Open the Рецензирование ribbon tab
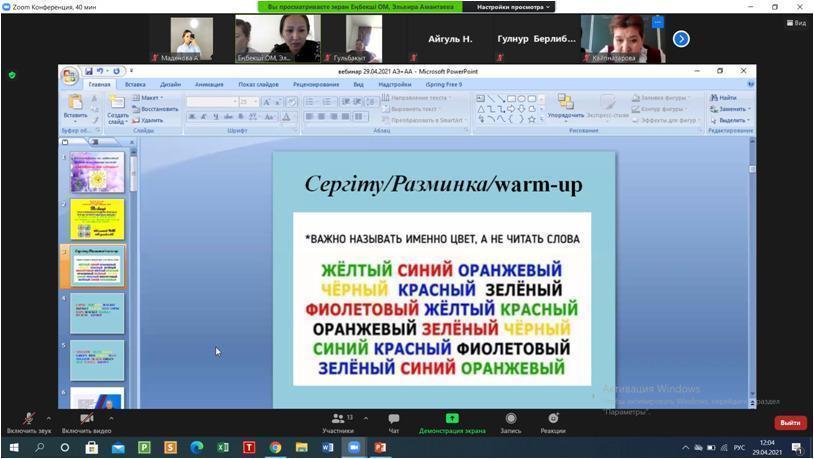This screenshot has height=459, width=814. point(316,84)
